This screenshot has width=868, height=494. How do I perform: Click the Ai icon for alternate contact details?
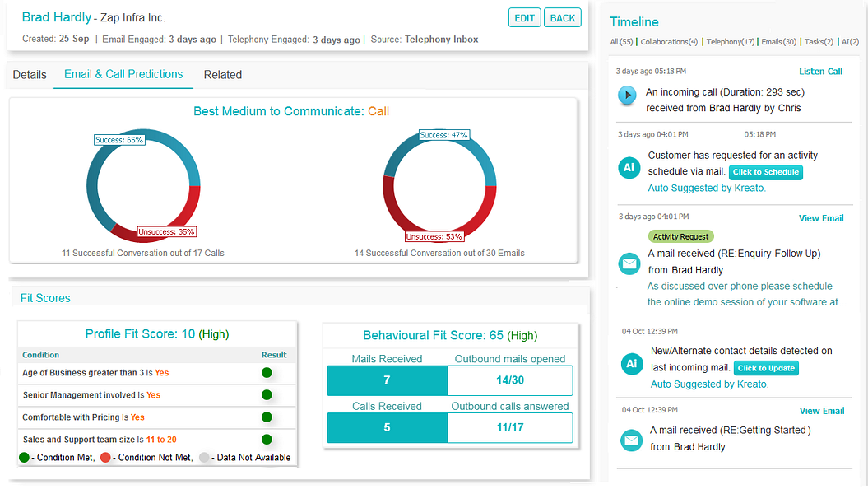[632, 364]
